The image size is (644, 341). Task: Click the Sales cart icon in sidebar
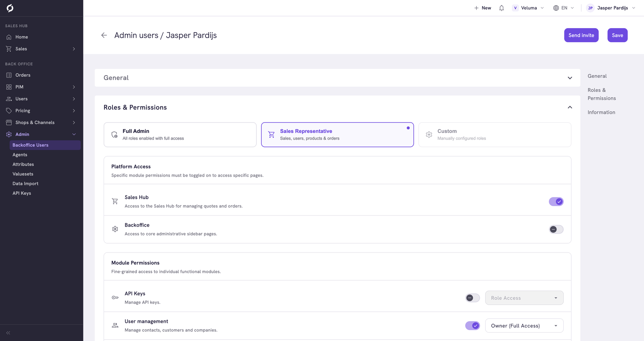(x=9, y=49)
